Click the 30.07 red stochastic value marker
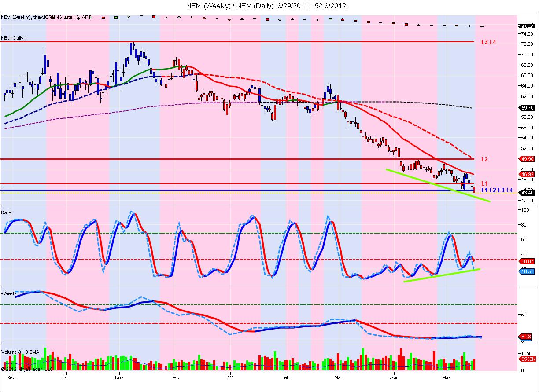 point(528,261)
